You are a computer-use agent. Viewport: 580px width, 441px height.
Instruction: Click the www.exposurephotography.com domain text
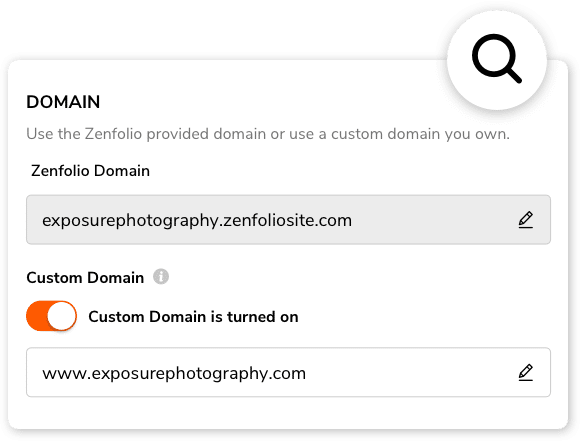pyautogui.click(x=174, y=373)
